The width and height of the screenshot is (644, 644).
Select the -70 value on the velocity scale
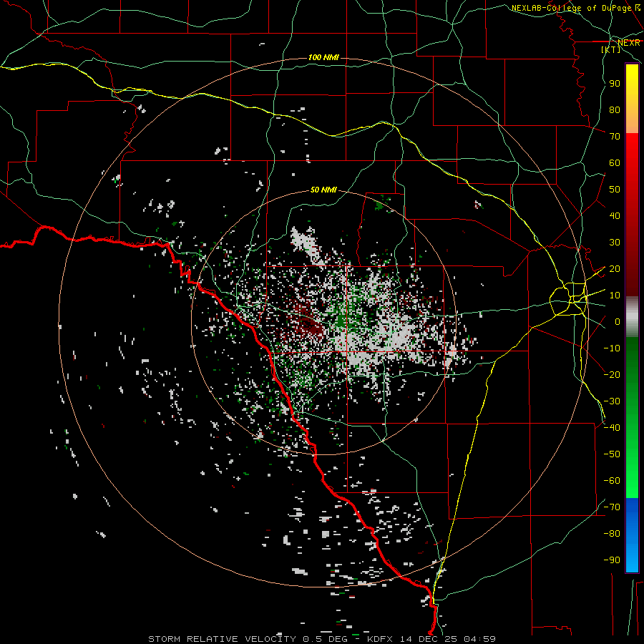point(612,507)
